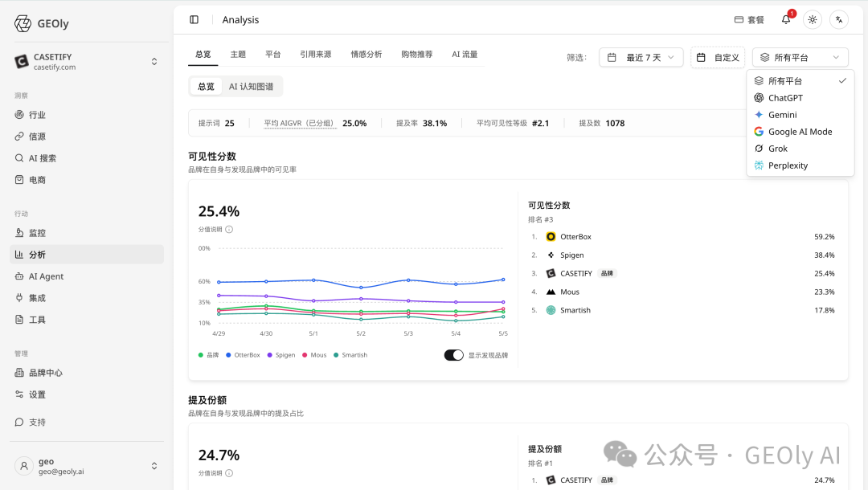Switch to the 平台 tab

click(273, 54)
